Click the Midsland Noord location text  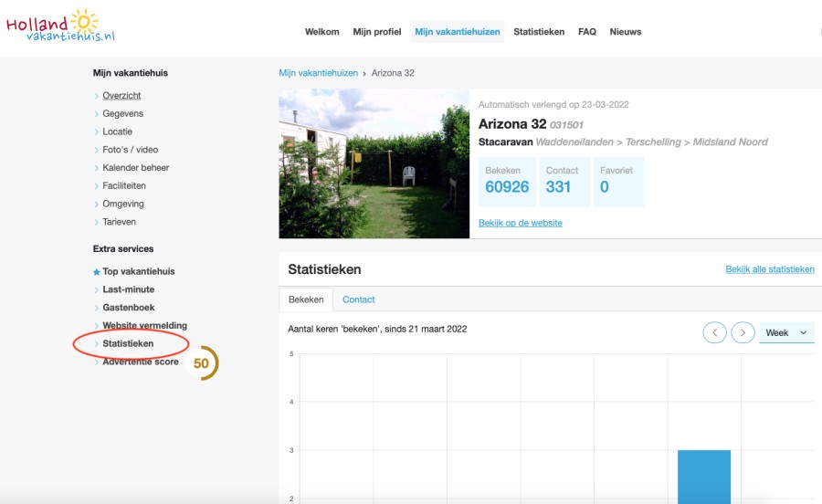[x=731, y=142]
